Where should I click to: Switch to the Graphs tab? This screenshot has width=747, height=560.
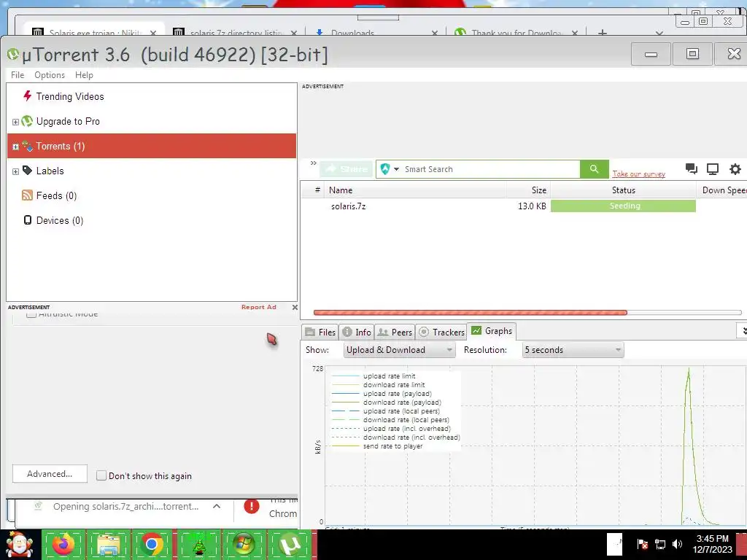coord(492,331)
